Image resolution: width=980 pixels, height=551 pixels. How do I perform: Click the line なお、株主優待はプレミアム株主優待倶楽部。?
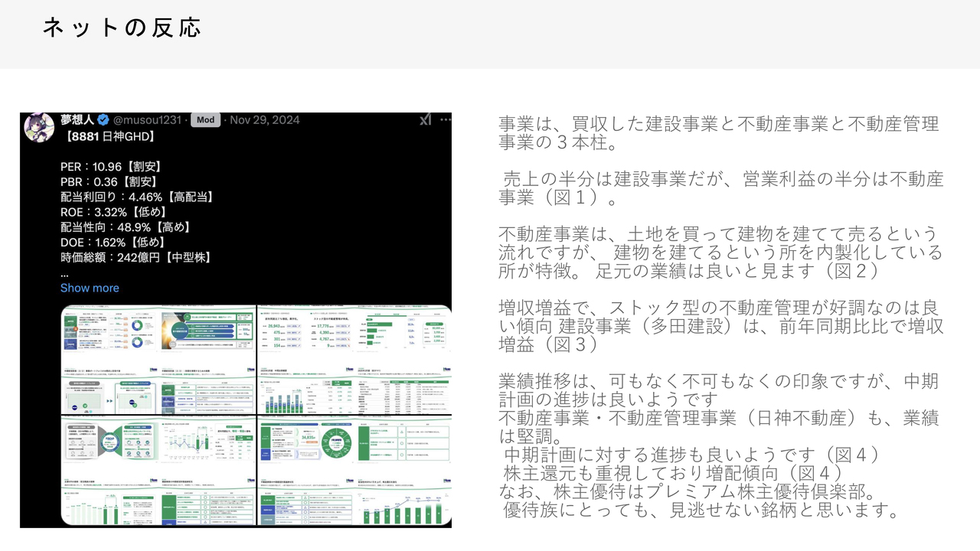pos(688,491)
